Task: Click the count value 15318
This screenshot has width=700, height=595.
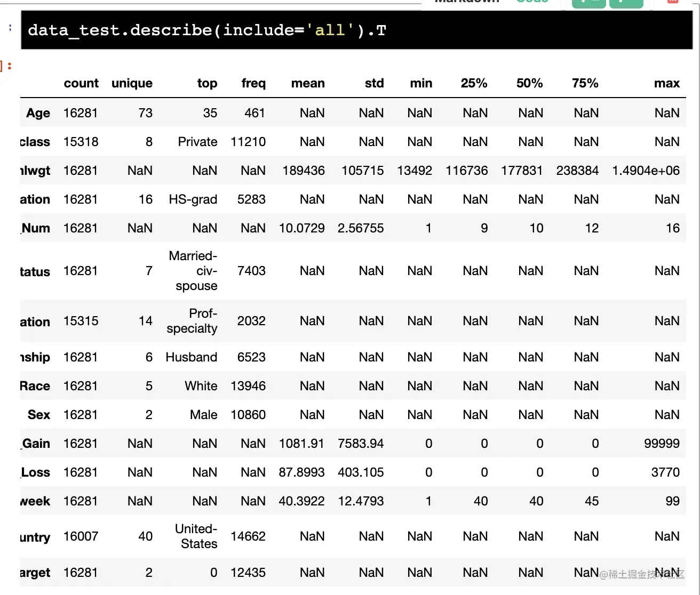Action: 81,142
